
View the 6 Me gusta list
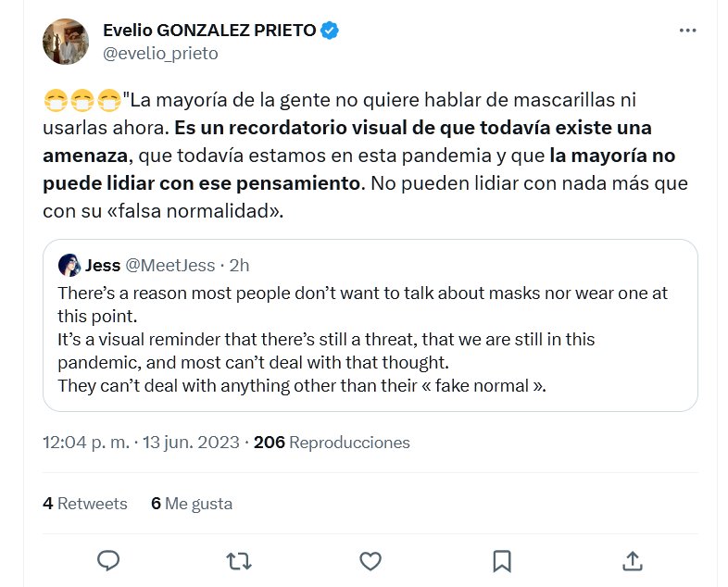click(x=192, y=504)
